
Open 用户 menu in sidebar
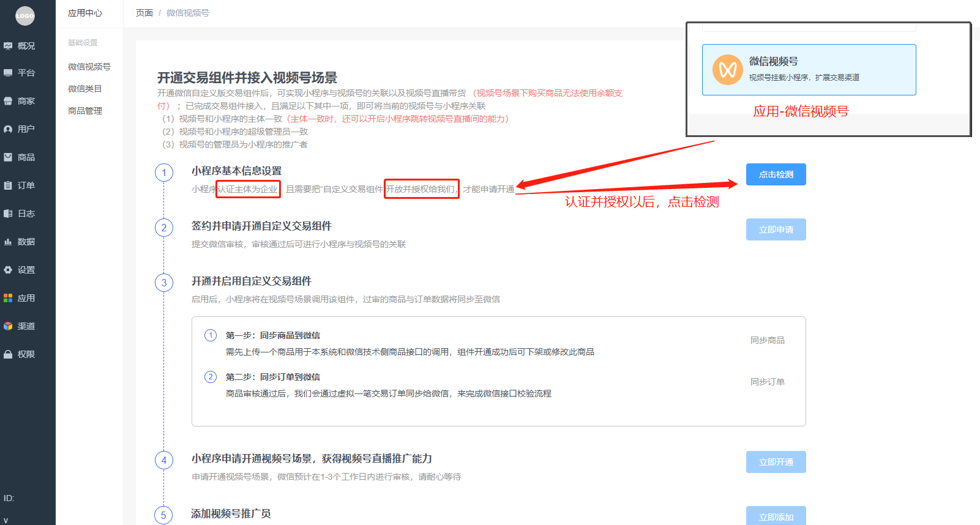[x=28, y=129]
